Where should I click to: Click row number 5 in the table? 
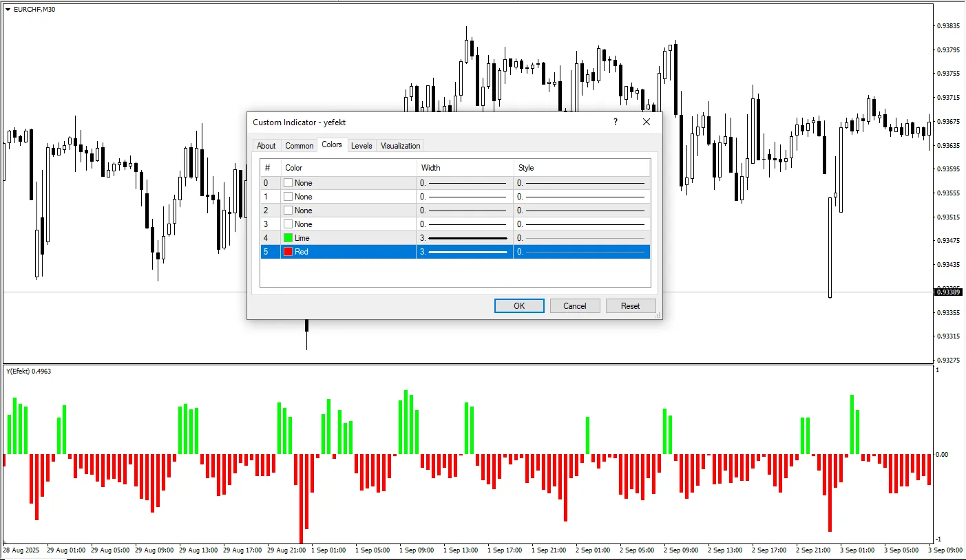click(266, 252)
